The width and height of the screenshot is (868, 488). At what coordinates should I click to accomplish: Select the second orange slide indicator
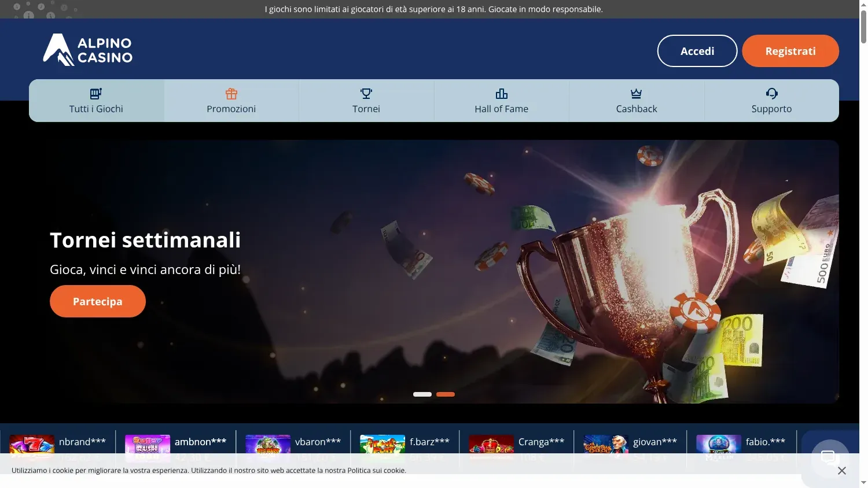(446, 394)
